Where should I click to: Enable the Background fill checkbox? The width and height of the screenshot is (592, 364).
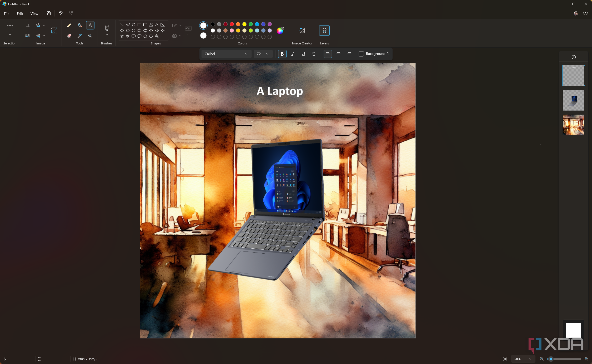point(361,54)
